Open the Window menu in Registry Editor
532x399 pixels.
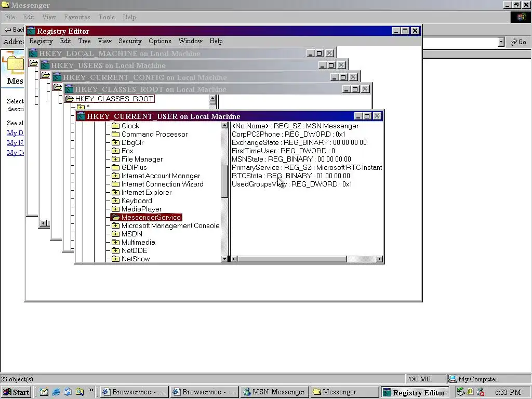pyautogui.click(x=190, y=41)
